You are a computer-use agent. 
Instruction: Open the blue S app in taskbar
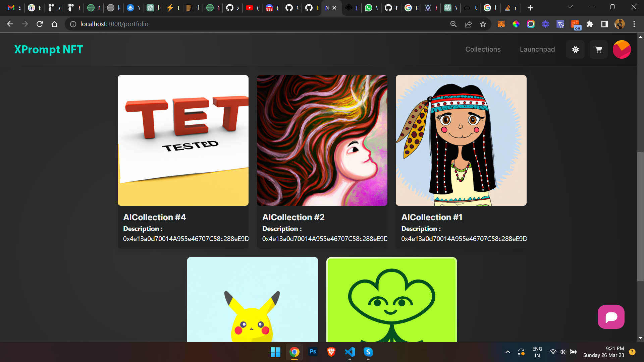(368, 352)
